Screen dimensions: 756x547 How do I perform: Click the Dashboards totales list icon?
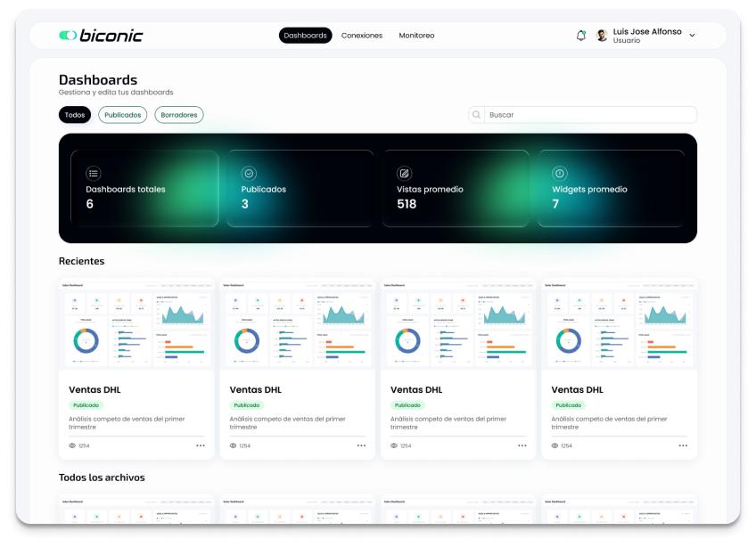click(x=94, y=173)
